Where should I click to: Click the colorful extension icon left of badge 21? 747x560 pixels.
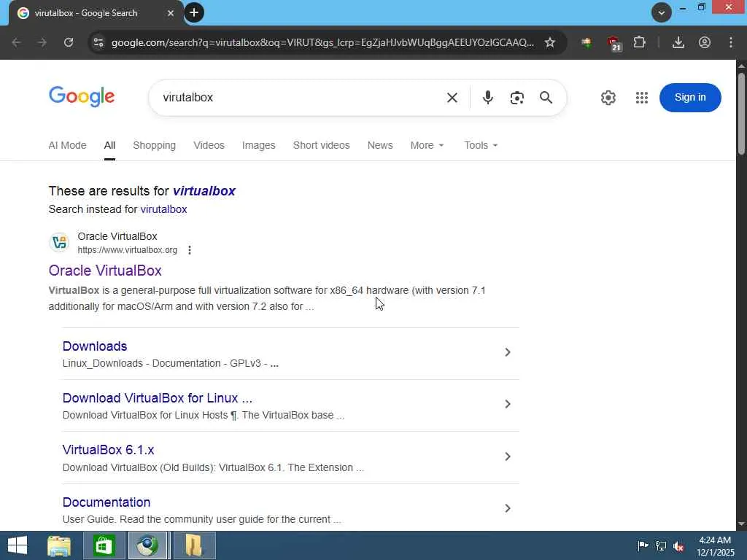click(587, 43)
